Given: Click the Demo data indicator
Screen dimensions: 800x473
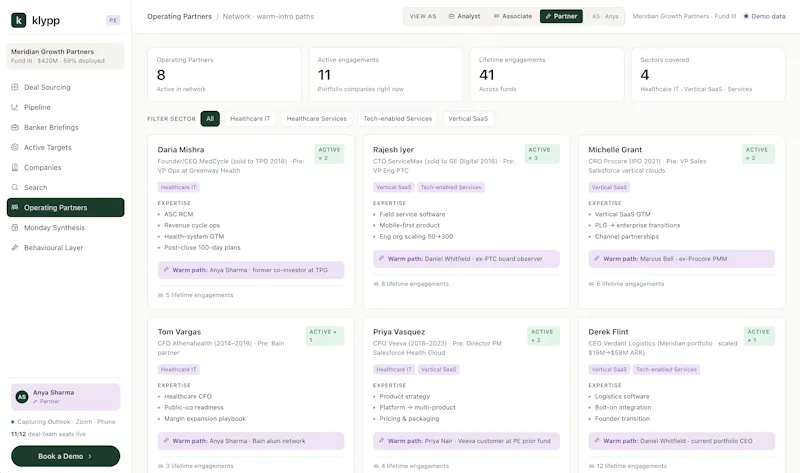Looking at the screenshot, I should pos(764,16).
